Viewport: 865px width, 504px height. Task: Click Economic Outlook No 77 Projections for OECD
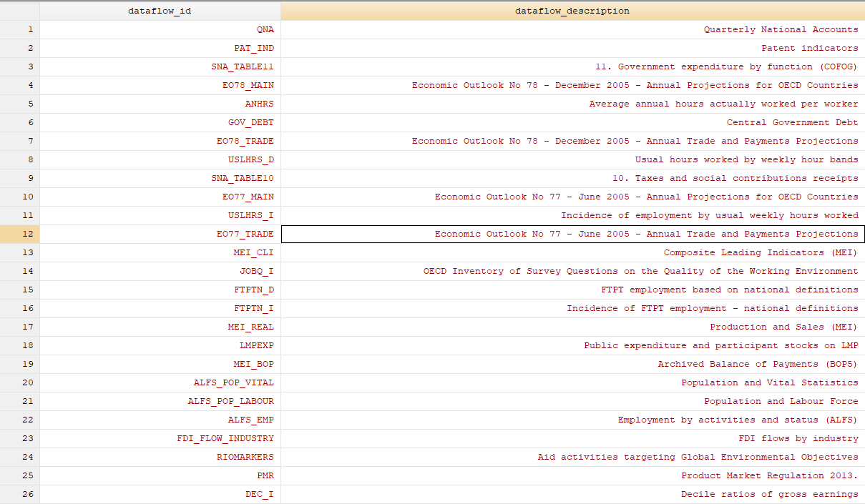pyautogui.click(x=572, y=197)
